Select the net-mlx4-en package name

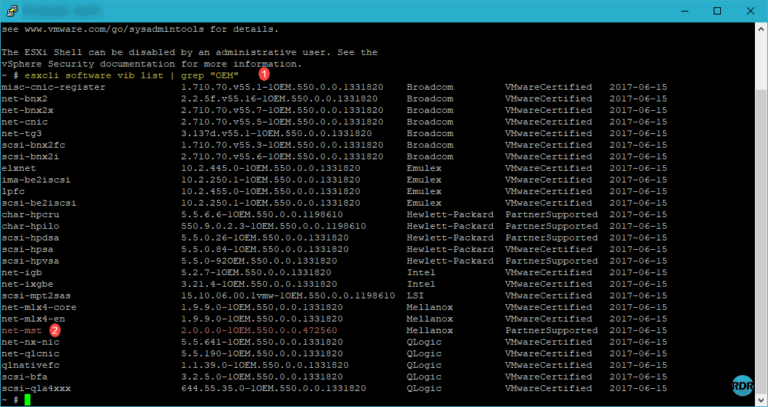pos(33,319)
